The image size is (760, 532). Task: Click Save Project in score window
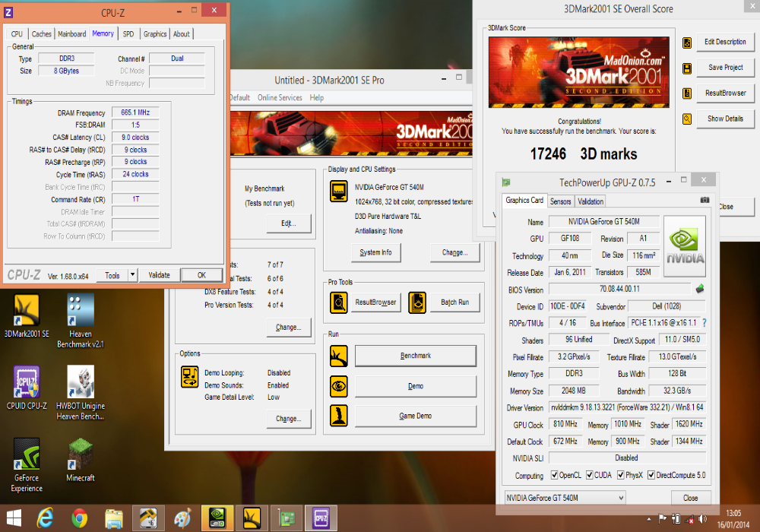coord(725,68)
